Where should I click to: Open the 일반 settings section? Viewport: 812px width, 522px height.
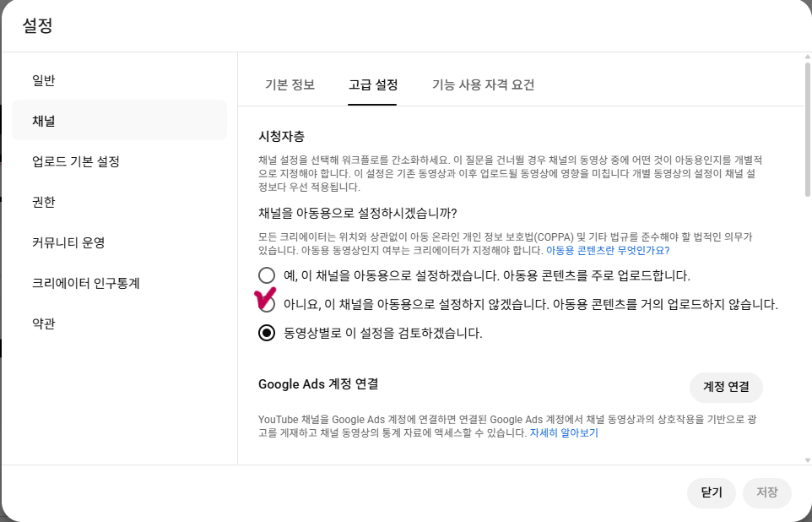(x=43, y=79)
